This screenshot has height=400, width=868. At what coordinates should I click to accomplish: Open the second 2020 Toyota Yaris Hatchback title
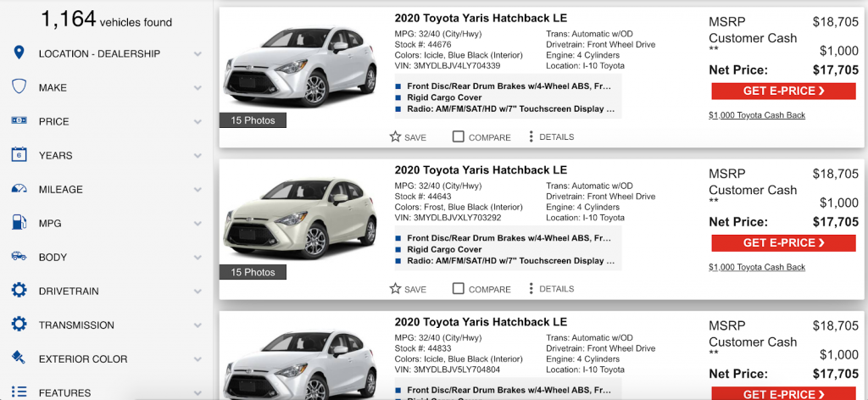pyautogui.click(x=481, y=170)
